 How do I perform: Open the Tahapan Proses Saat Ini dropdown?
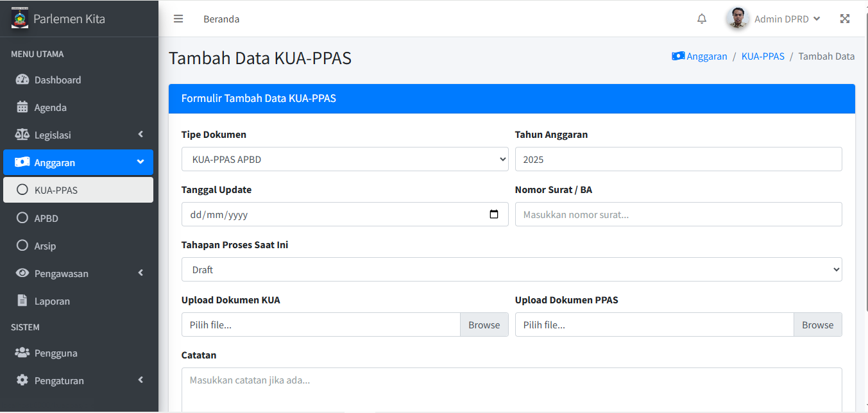(511, 269)
